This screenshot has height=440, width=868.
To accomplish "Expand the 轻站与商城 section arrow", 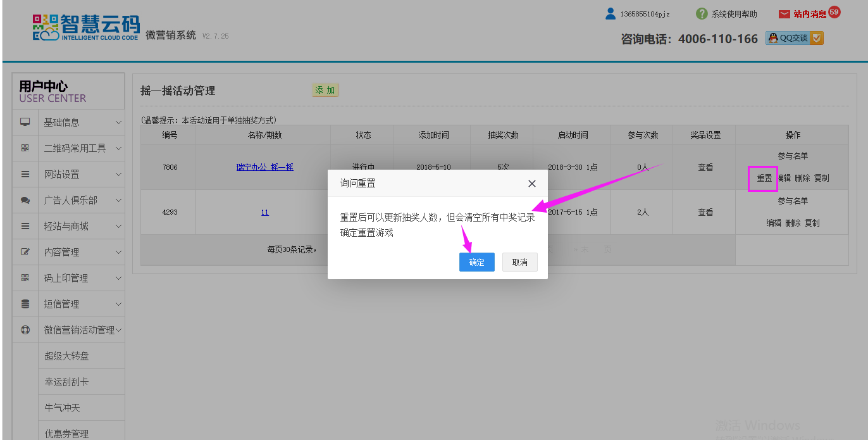I will point(118,226).
